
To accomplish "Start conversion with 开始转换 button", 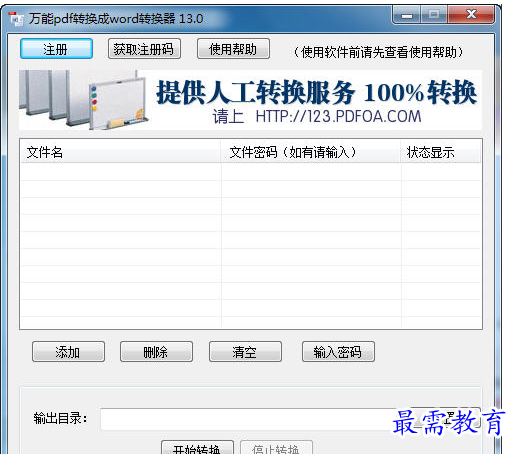I will click(197, 448).
